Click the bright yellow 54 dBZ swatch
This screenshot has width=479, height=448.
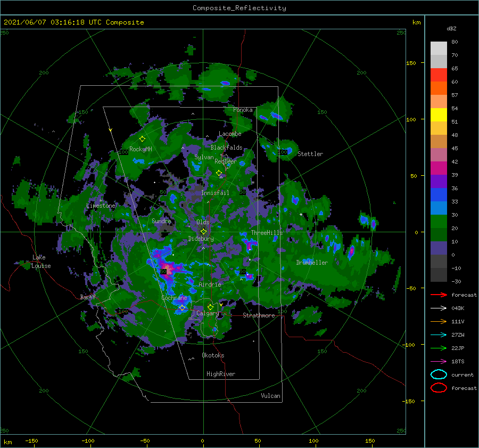pyautogui.click(x=439, y=115)
